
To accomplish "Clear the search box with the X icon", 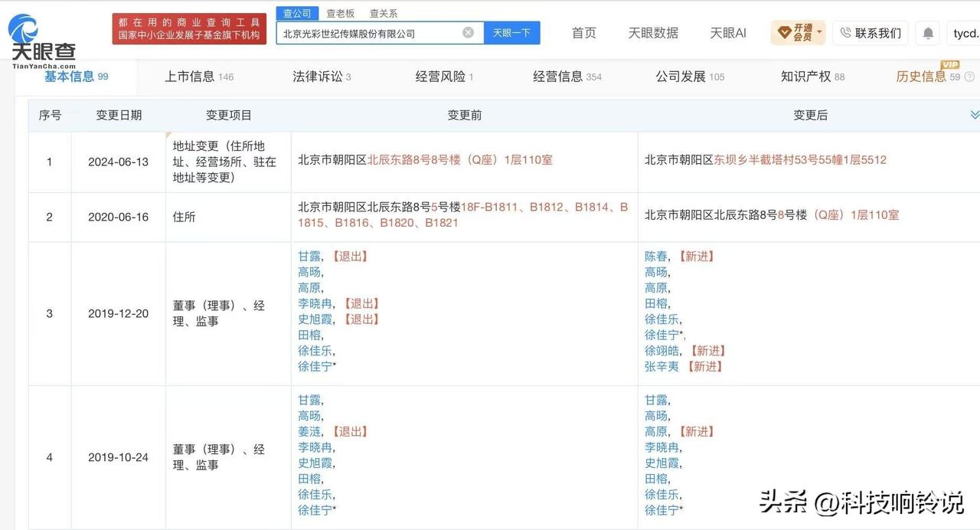I will coord(469,33).
